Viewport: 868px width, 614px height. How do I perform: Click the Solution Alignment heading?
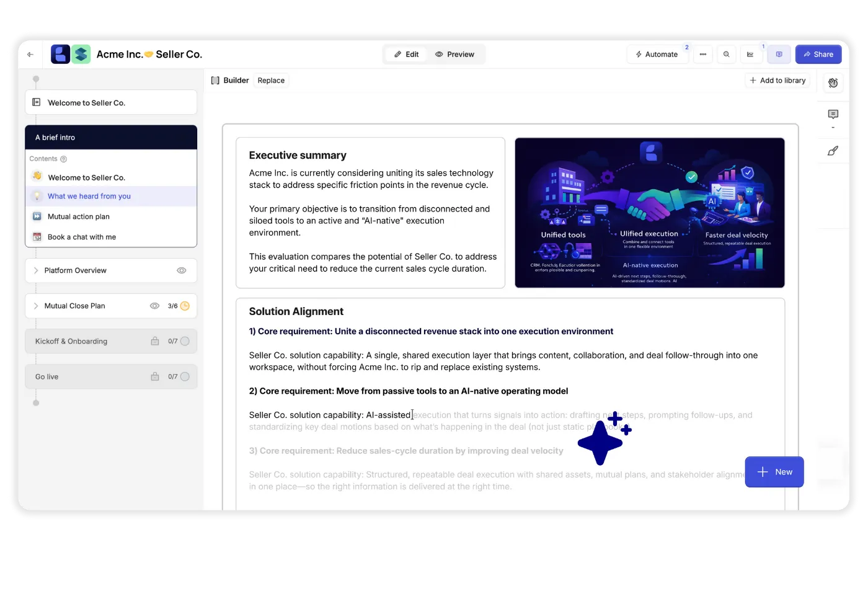click(x=296, y=311)
